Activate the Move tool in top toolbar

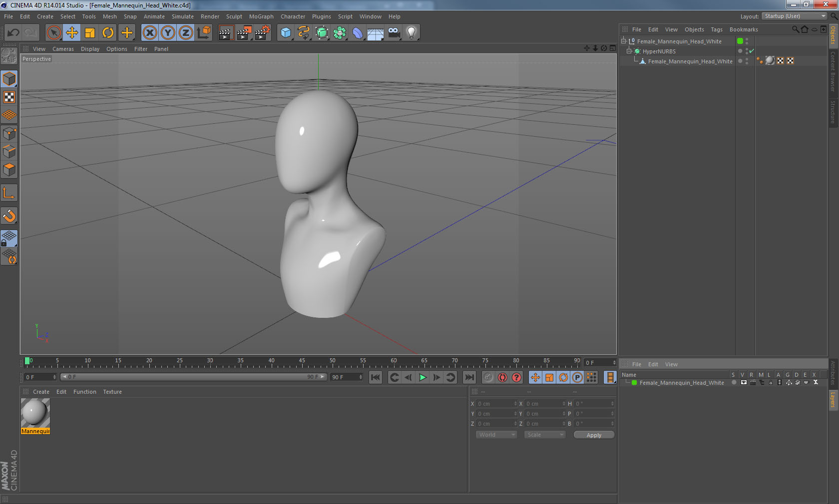(x=72, y=33)
